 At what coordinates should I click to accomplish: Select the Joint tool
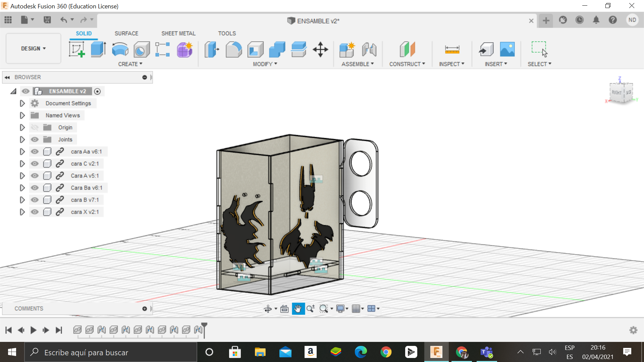(x=369, y=50)
